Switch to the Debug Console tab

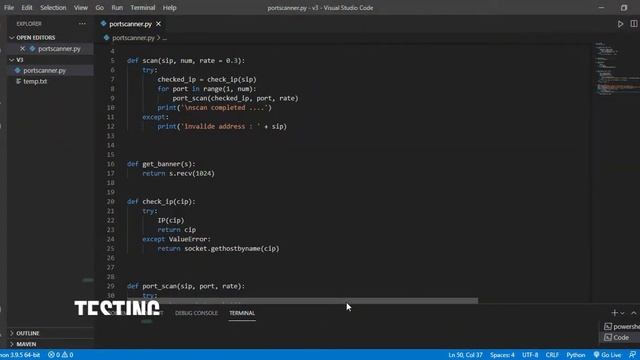pos(196,313)
